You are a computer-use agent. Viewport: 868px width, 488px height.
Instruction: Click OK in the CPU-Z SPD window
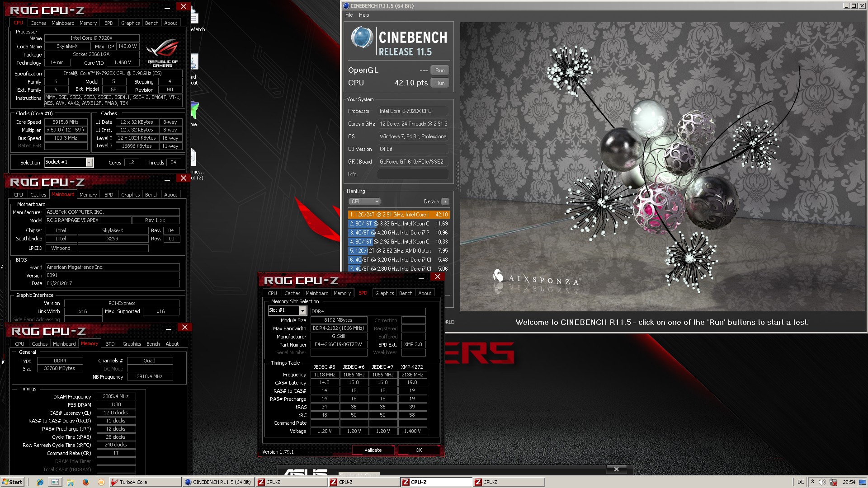tap(419, 450)
